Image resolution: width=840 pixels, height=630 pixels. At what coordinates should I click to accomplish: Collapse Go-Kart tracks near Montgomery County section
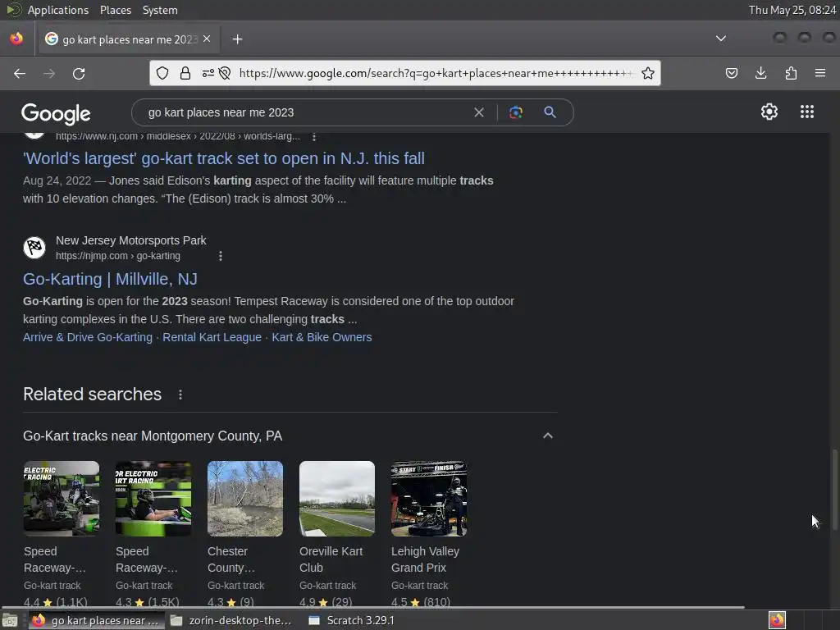coord(547,436)
